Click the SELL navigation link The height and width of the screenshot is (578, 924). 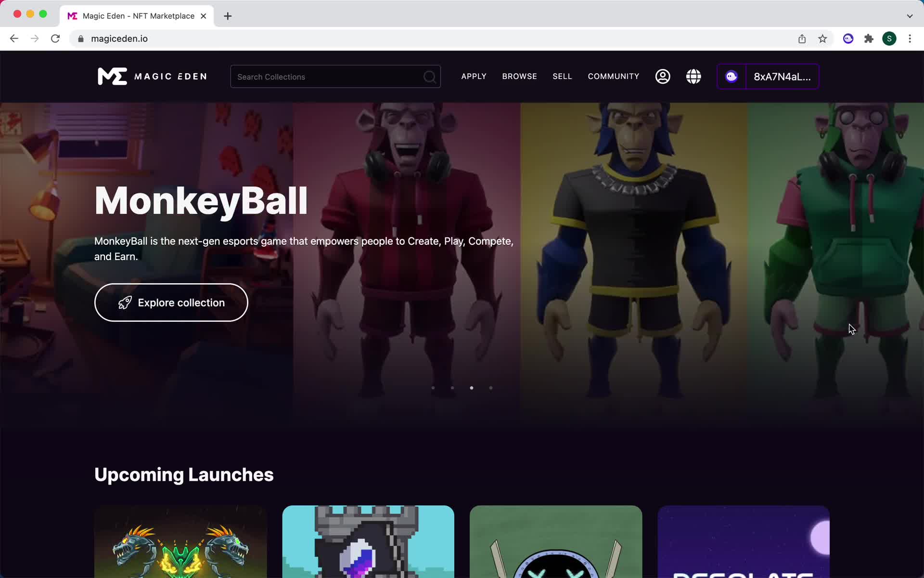pyautogui.click(x=562, y=77)
